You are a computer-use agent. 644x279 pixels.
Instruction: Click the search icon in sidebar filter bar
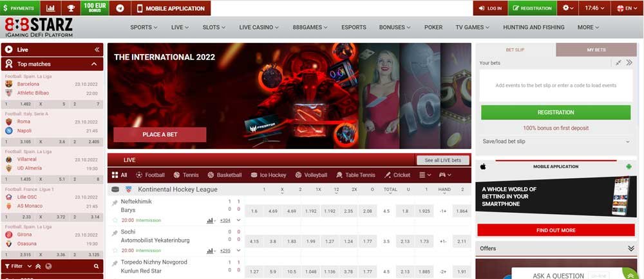point(96,266)
